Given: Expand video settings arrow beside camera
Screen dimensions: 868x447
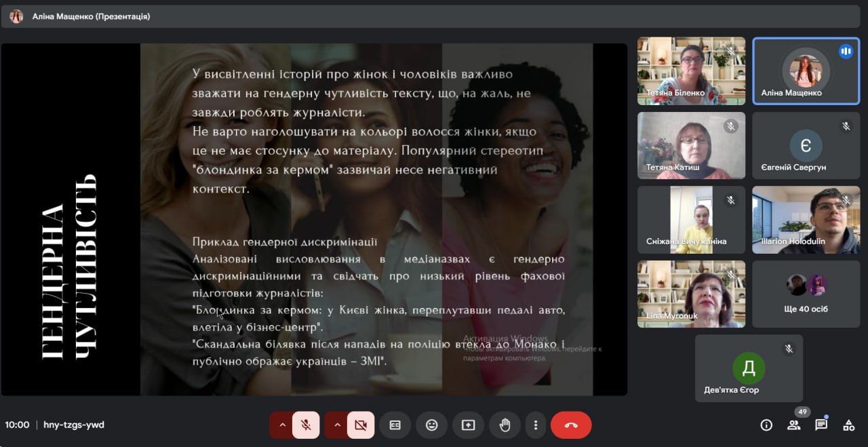Looking at the screenshot, I should (x=337, y=425).
